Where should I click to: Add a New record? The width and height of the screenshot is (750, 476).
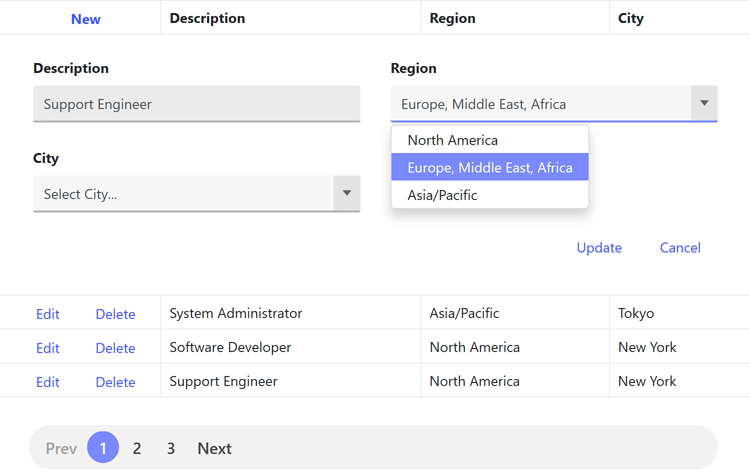[85, 18]
